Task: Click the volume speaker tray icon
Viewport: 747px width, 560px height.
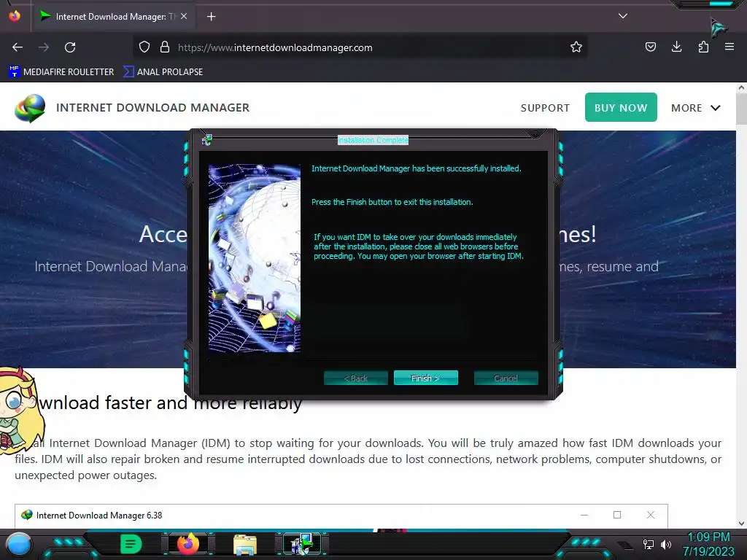Action: tap(665, 544)
